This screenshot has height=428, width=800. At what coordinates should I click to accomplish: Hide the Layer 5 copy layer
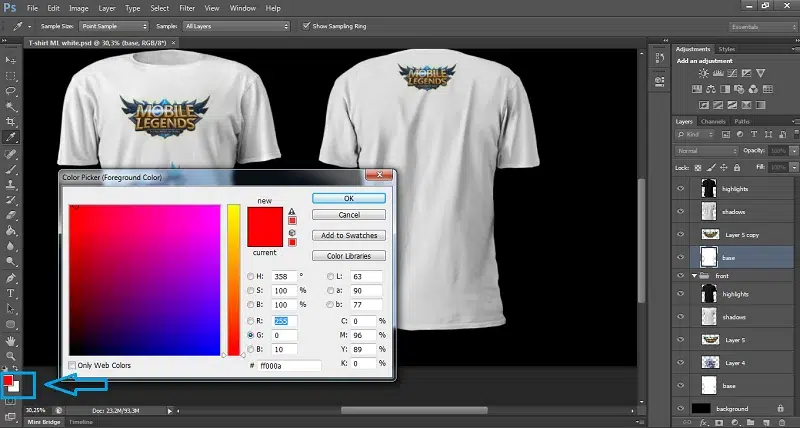[x=680, y=235]
